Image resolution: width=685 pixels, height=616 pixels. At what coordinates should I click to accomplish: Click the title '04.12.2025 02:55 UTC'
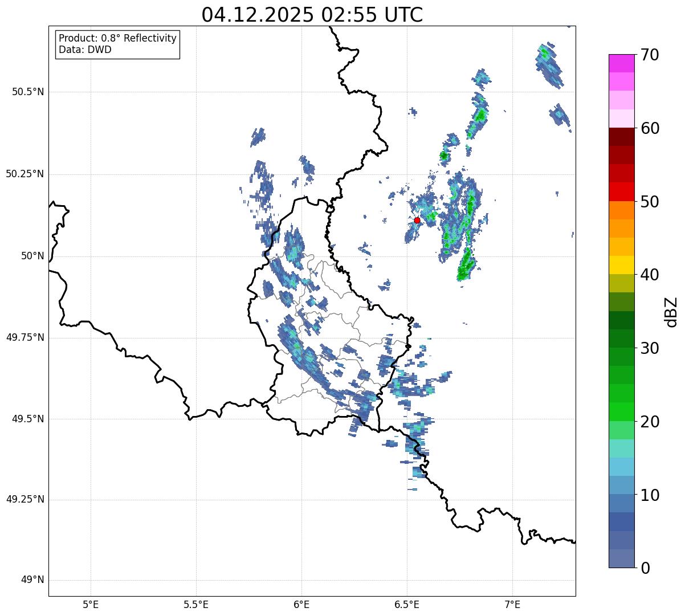coord(312,15)
